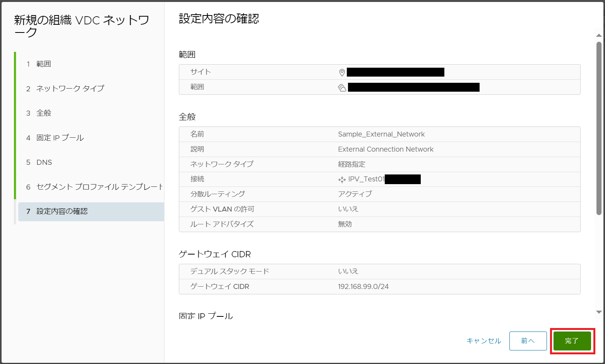Go to step 1 範囲
605x364 pixels.
point(43,64)
